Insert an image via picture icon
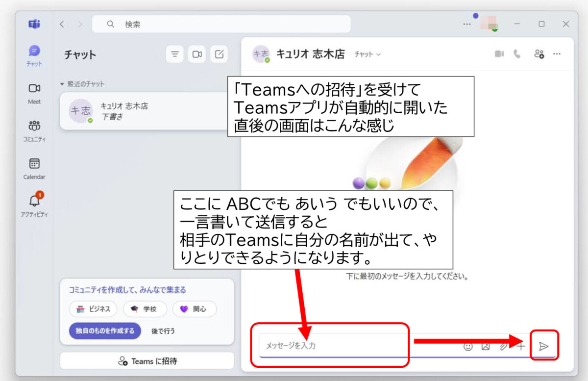The width and height of the screenshot is (588, 381). [486, 346]
